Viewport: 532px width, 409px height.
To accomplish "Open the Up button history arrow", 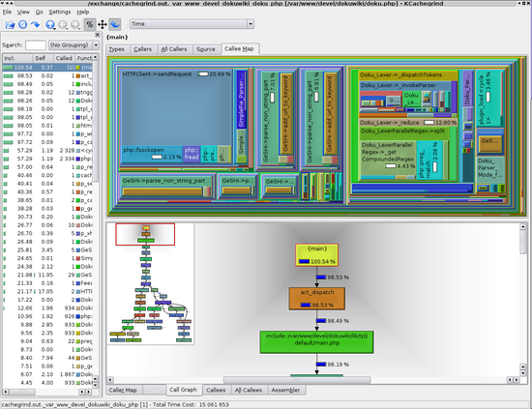I will 54,28.
